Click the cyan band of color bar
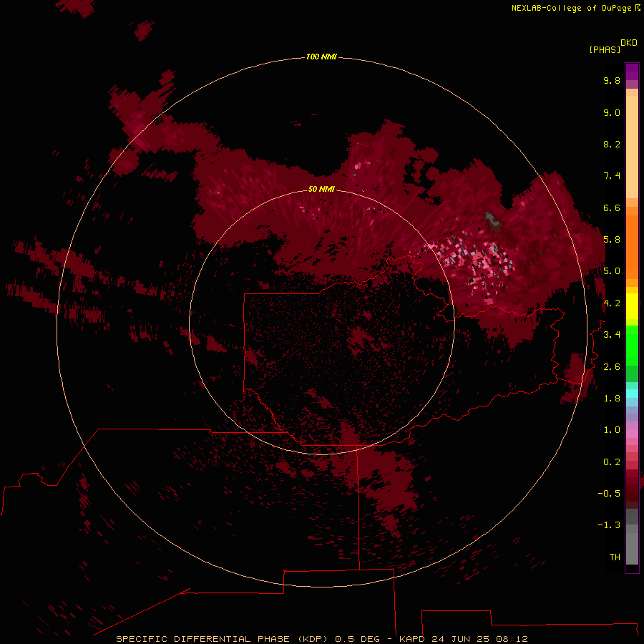 coord(632,394)
